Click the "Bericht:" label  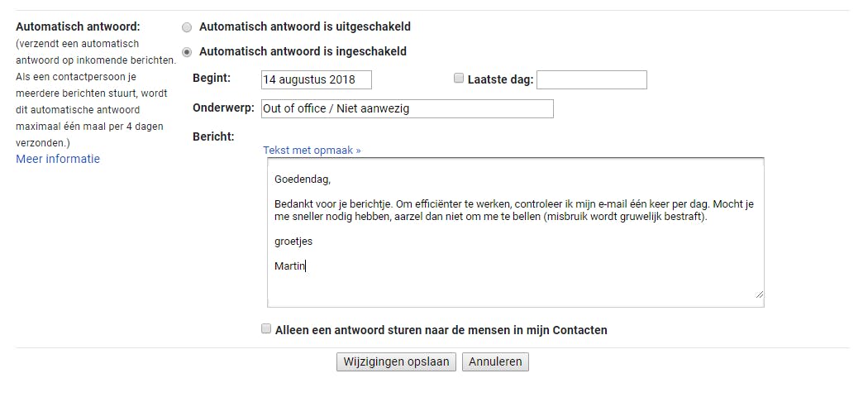pos(213,136)
